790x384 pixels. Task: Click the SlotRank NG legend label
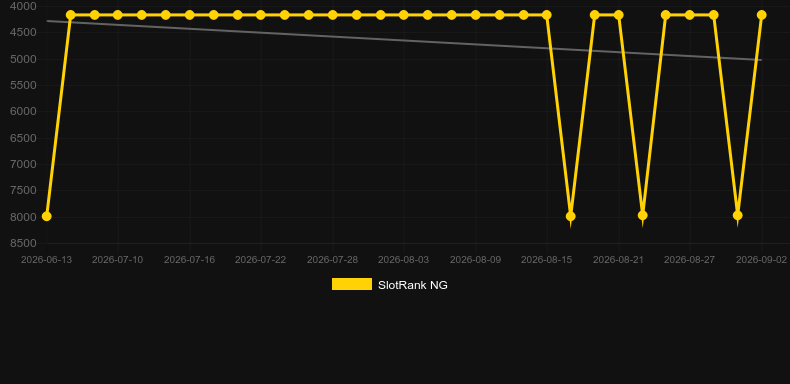(x=413, y=285)
